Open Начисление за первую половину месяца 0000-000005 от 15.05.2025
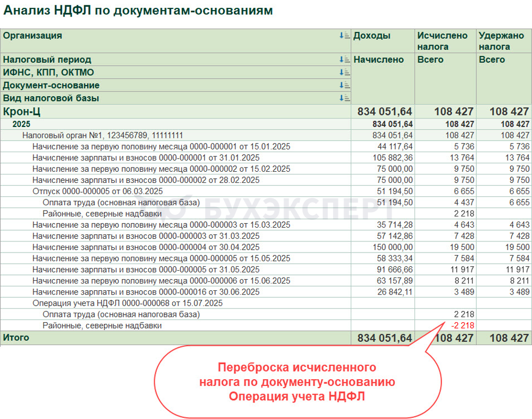Viewport: 532px width, 419px height. (x=161, y=258)
